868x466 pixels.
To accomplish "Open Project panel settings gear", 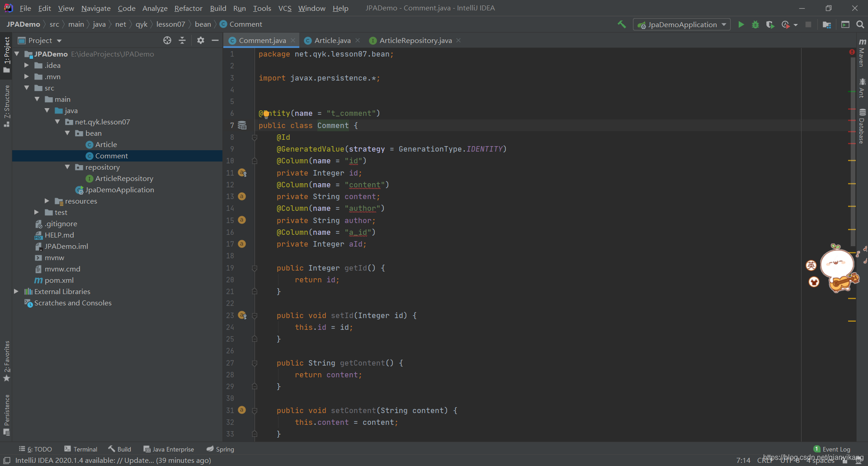I will coord(201,40).
